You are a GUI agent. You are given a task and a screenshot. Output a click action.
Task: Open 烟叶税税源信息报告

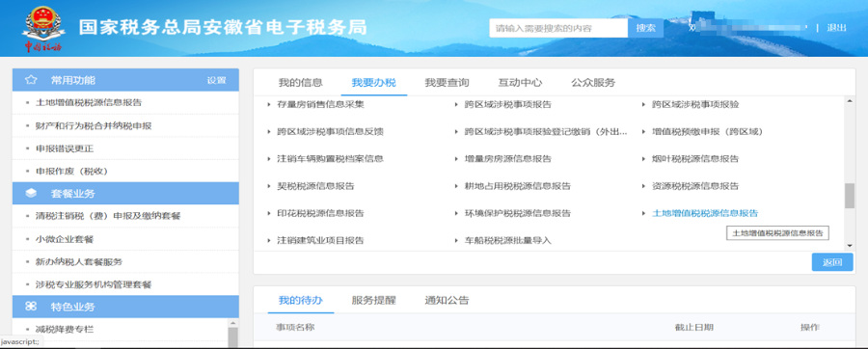[x=695, y=159]
